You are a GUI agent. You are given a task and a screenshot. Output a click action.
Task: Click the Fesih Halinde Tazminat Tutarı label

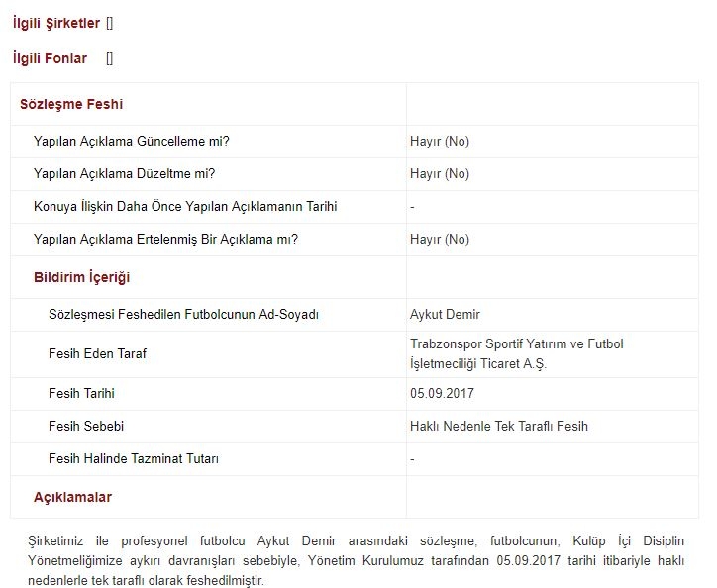(134, 459)
